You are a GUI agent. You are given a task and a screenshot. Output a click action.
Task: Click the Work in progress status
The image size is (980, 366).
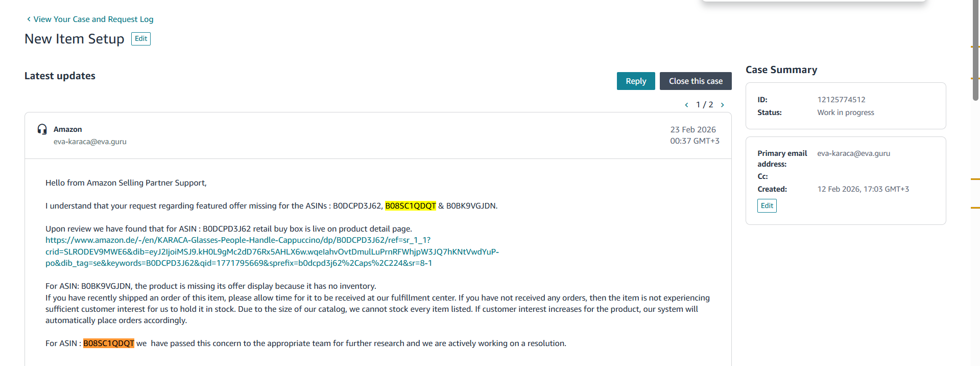[846, 112]
